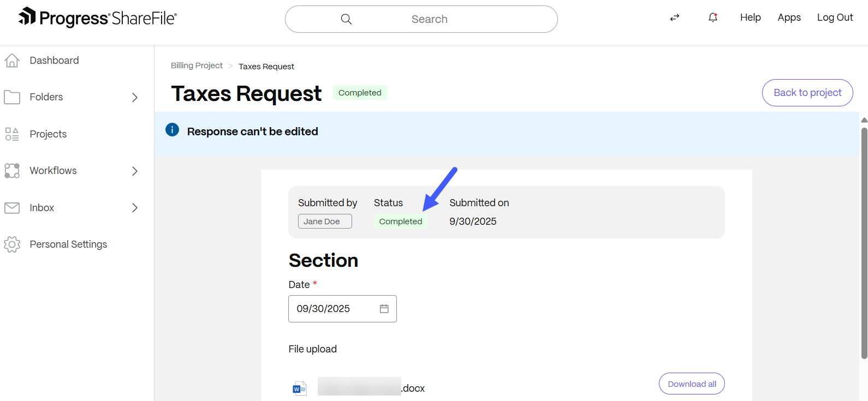Open the notifications bell
The width and height of the screenshot is (868, 401).
pos(712,17)
